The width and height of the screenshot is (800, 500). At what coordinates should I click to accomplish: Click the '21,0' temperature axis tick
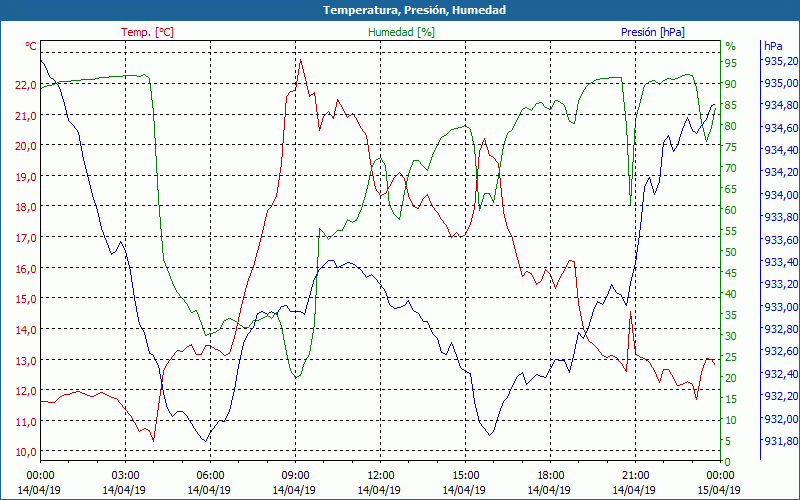26,116
